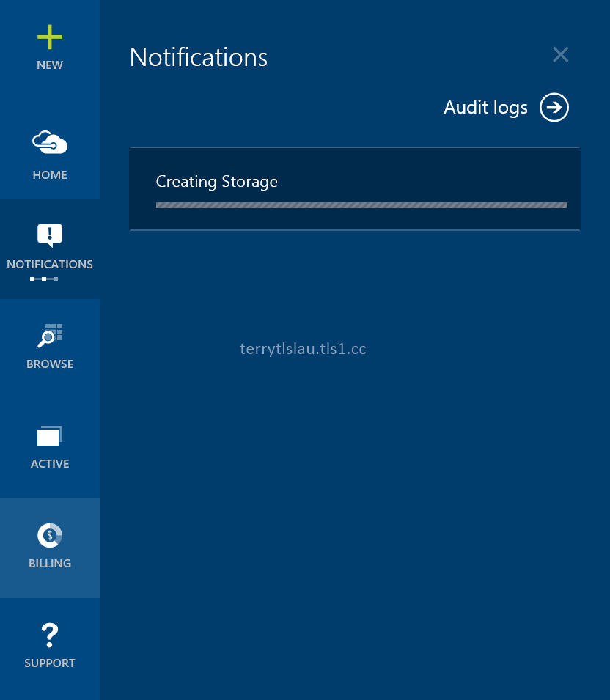Click the SUPPORT question mark icon

click(49, 635)
